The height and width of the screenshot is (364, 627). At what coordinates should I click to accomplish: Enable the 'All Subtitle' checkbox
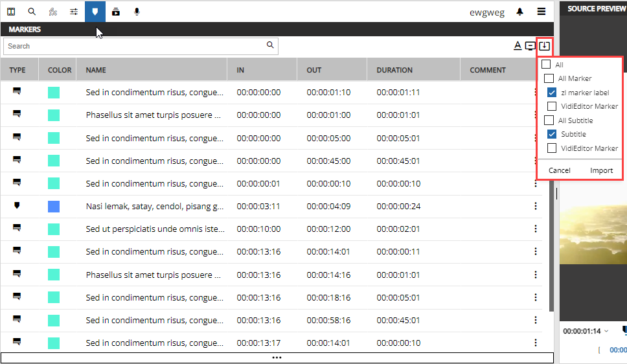click(x=549, y=120)
